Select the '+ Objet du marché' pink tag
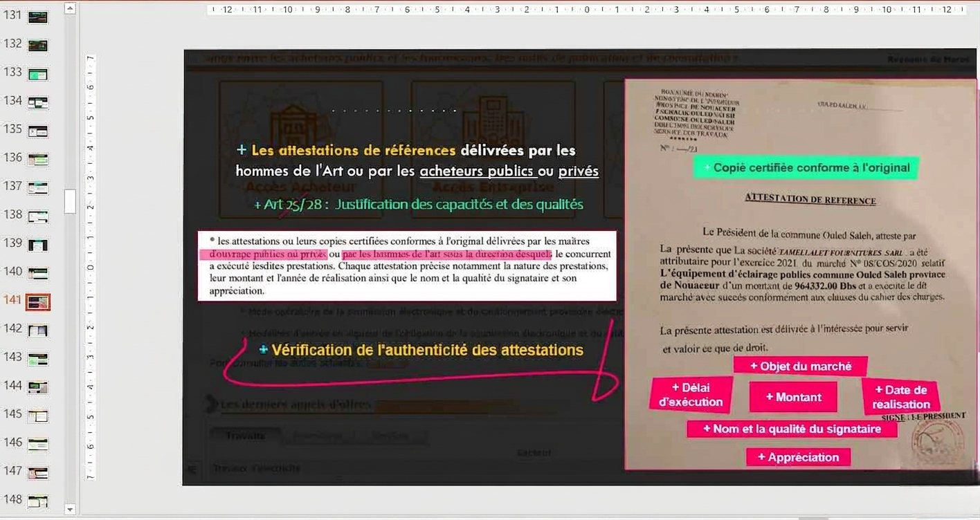The image size is (980, 520). 800,366
